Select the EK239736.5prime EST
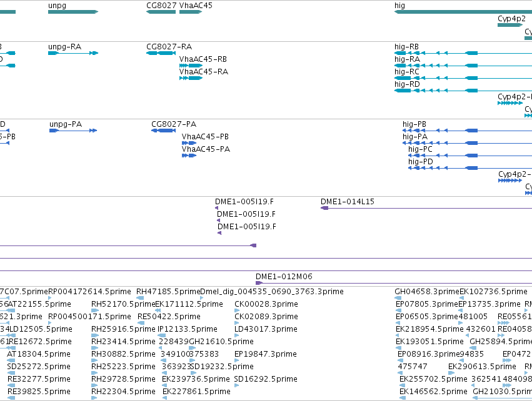 (164, 385)
